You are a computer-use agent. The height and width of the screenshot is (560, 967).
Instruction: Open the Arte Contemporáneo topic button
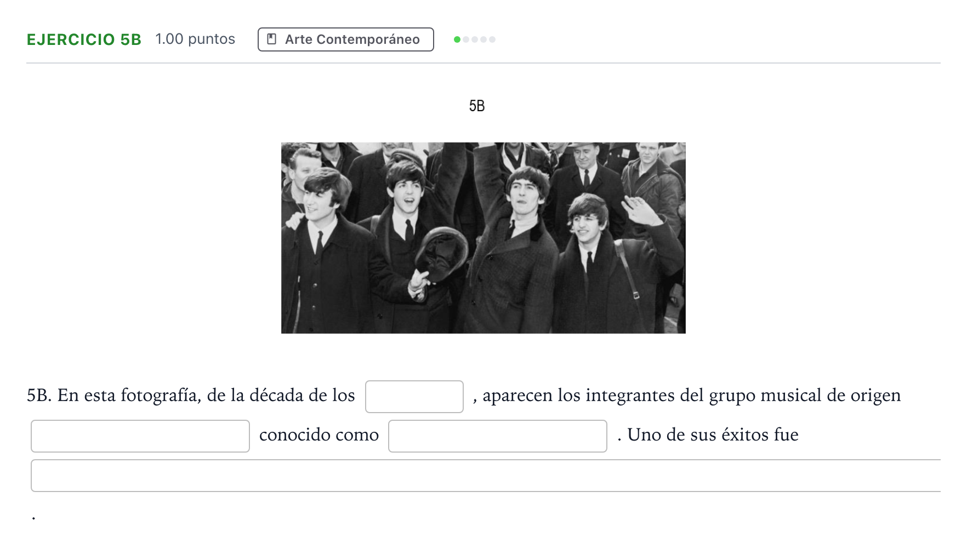346,39
